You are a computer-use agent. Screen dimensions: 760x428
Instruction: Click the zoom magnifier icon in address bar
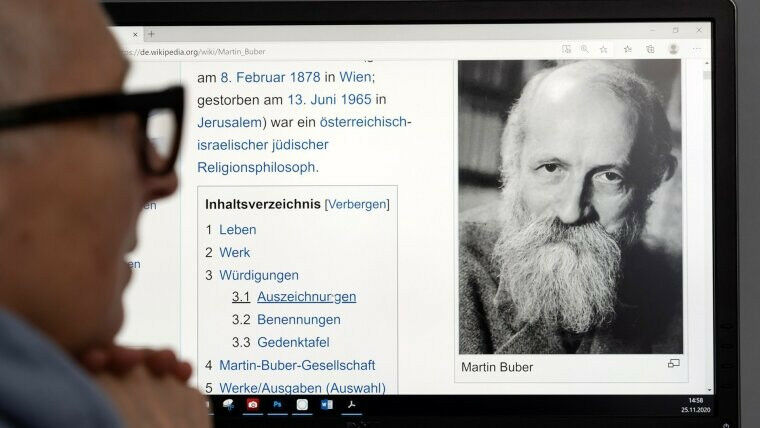[x=584, y=48]
